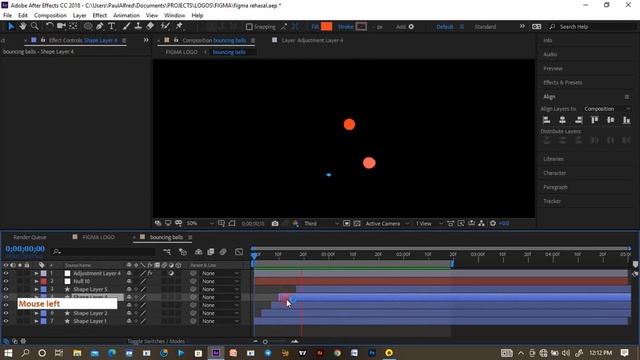Expand Shape Layer 1 properties

click(x=36, y=321)
